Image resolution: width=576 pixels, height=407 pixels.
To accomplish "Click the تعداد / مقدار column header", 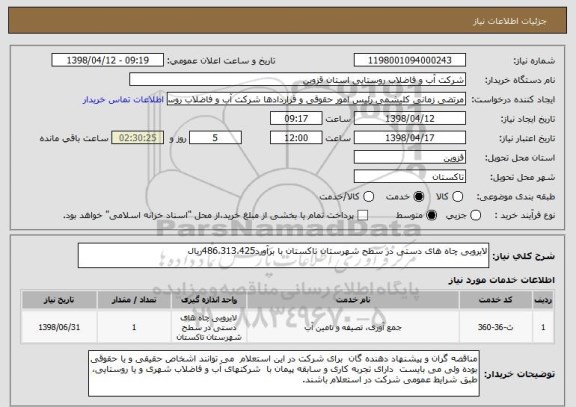I will pos(134,300).
